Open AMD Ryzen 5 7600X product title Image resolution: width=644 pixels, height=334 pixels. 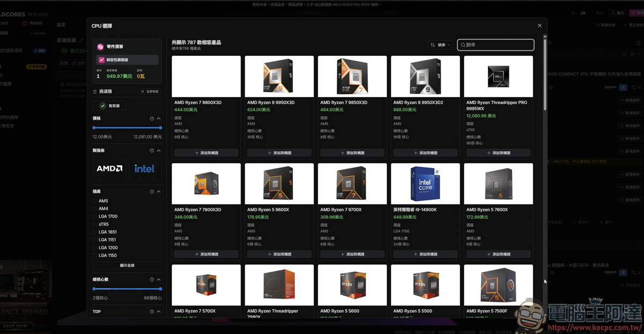pos(487,210)
